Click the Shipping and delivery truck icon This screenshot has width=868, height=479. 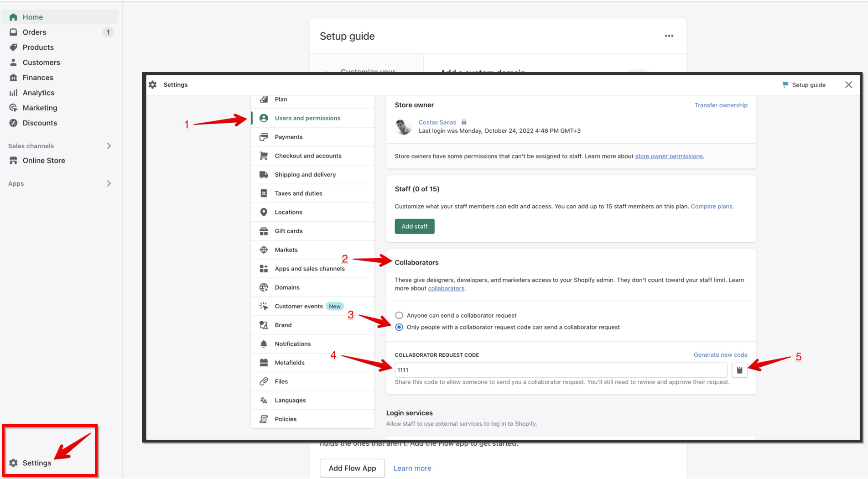[264, 175]
